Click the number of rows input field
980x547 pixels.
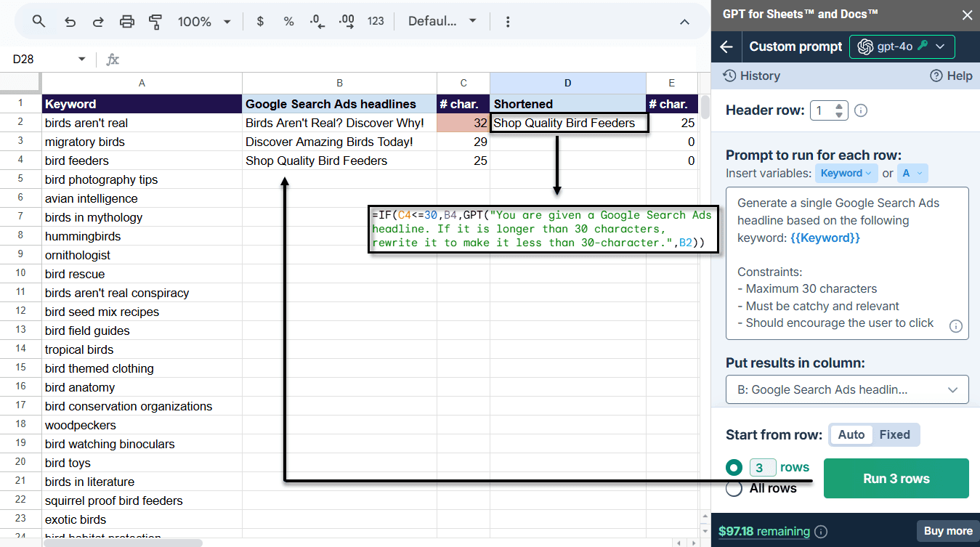pos(762,467)
